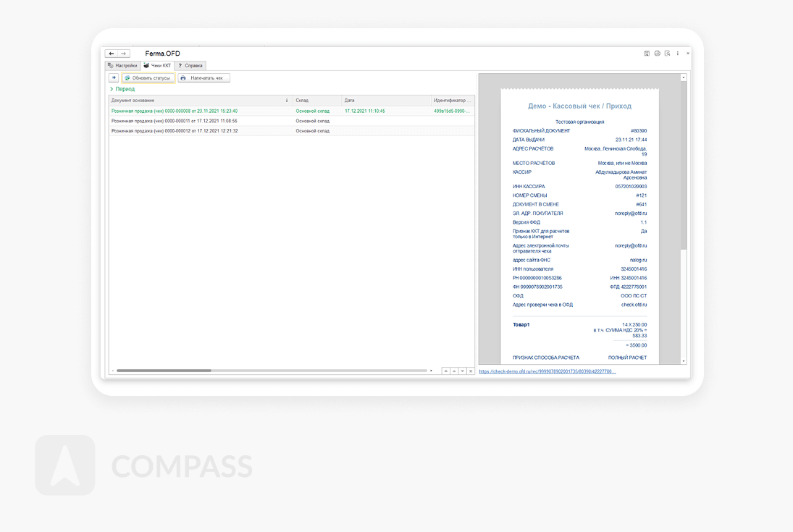This screenshot has height=532, width=793.
Task: Open the check-demo.ofd.ru receipt link
Action: tap(547, 371)
